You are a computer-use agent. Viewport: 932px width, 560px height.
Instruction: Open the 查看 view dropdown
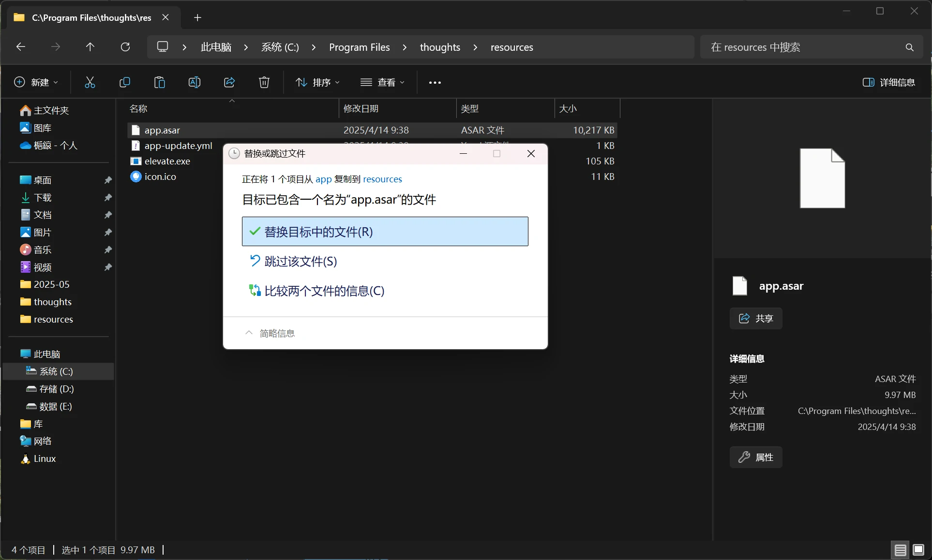click(x=382, y=82)
